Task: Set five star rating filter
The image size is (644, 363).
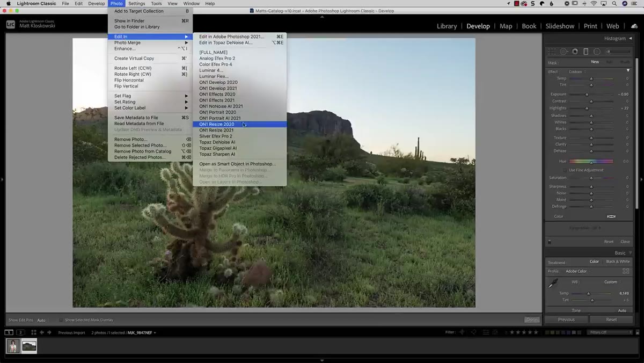Action: pyautogui.click(x=535, y=332)
